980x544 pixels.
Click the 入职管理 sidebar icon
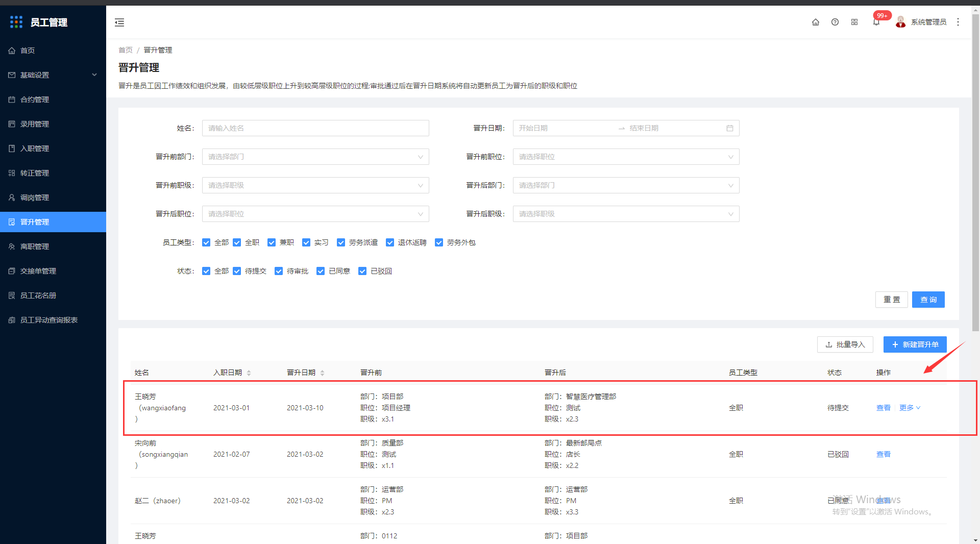[12, 149]
